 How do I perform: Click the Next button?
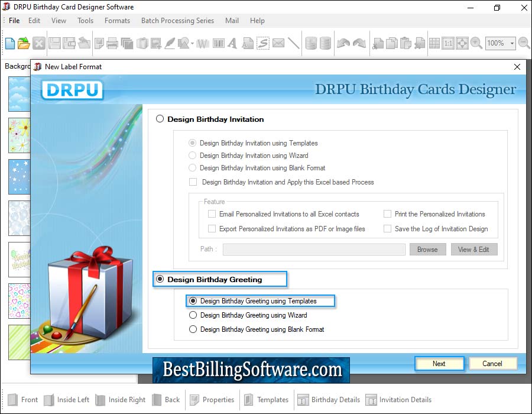coord(439,364)
